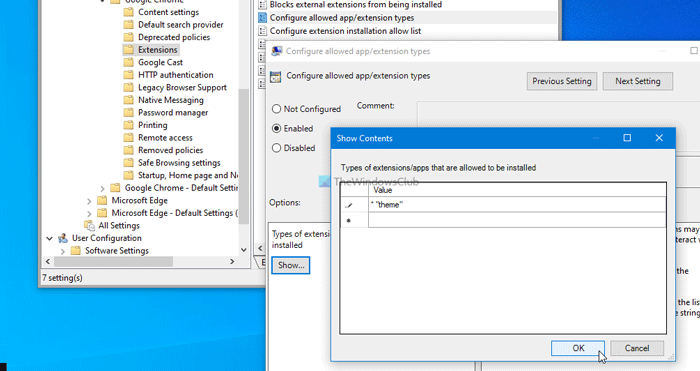This screenshot has height=371, width=700.
Task: Click the User Configuration icon
Action: (x=63, y=238)
